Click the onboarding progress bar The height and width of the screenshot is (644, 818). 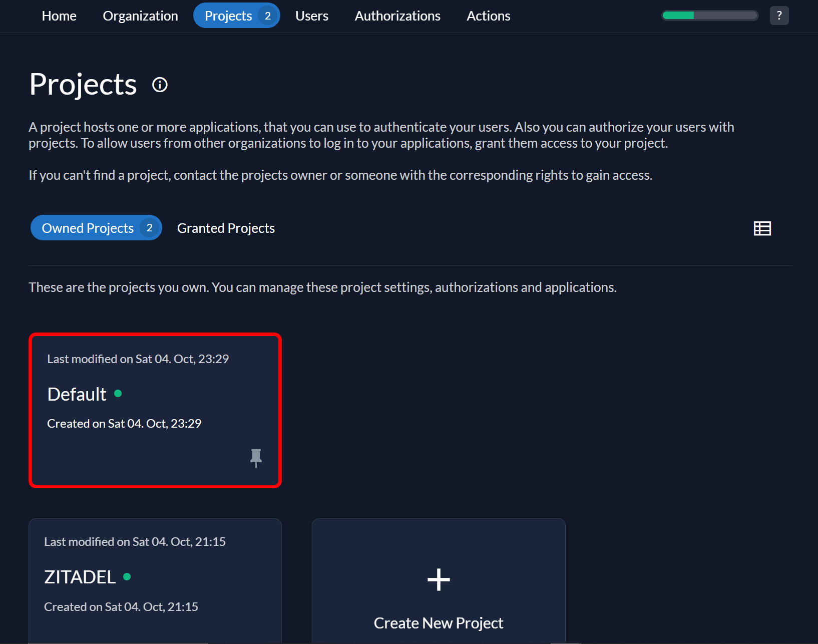tap(710, 16)
